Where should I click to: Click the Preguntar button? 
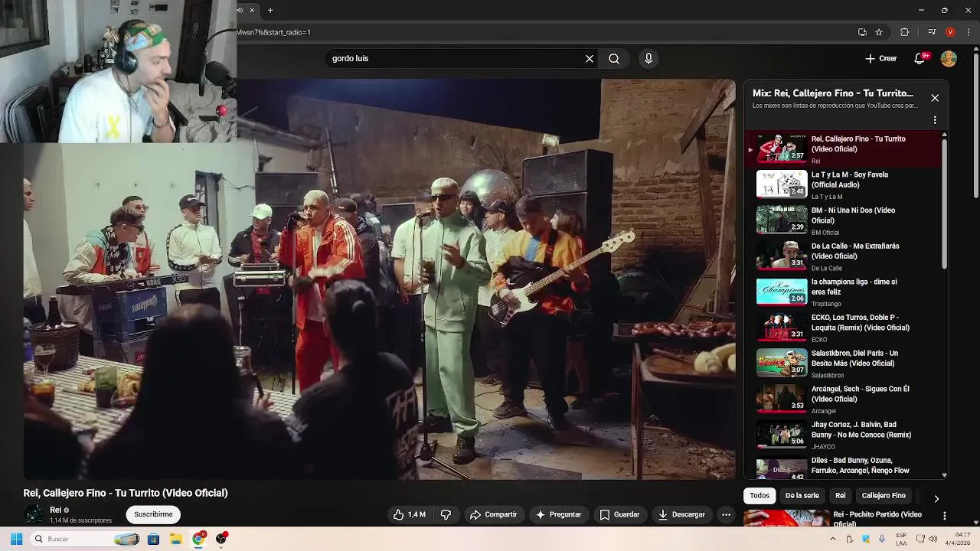tap(559, 515)
